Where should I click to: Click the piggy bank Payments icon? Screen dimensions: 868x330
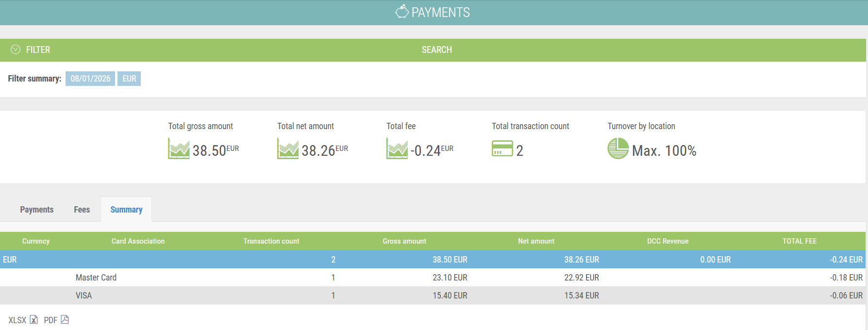point(402,12)
